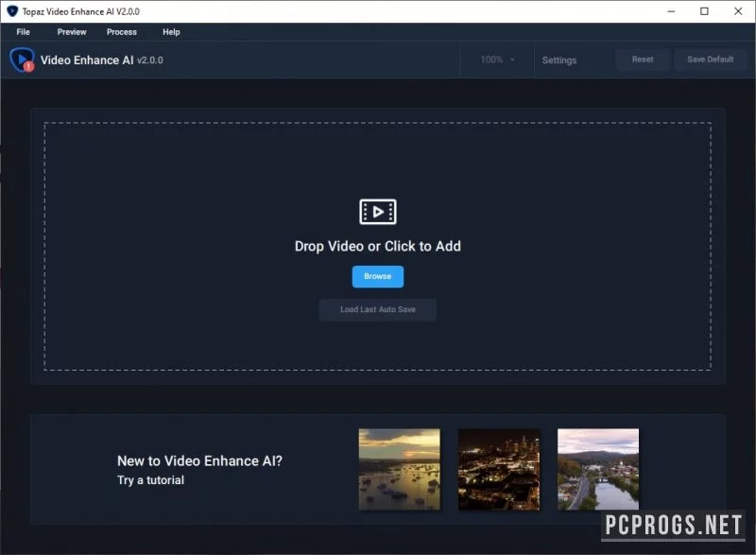Open the sunset harbor tutorial thumbnail
The image size is (756, 555).
pyautogui.click(x=399, y=469)
